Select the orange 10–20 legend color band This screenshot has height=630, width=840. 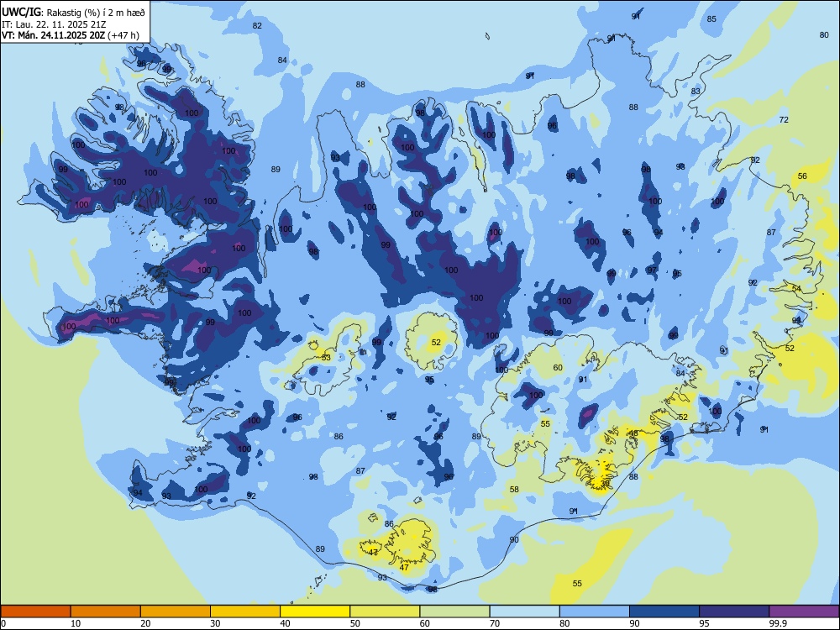point(106,612)
